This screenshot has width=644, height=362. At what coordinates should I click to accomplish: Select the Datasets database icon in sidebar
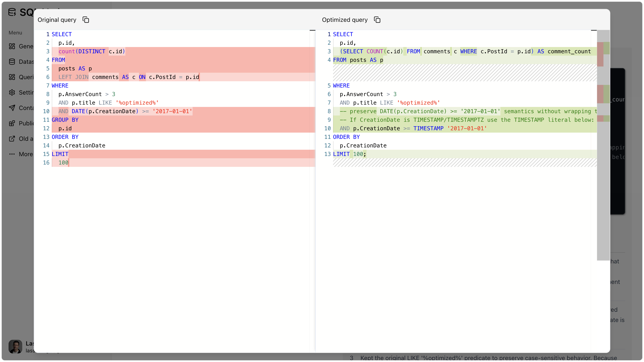point(12,61)
